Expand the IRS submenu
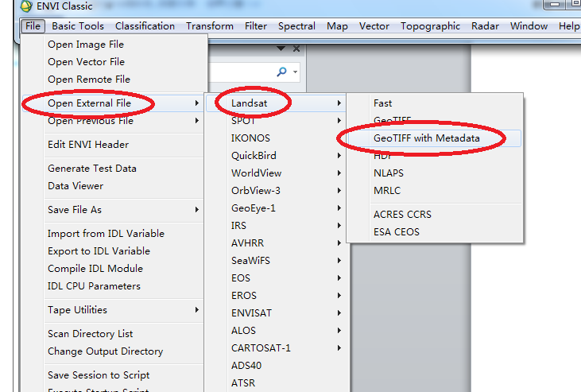This screenshot has width=581, height=392. [276, 226]
